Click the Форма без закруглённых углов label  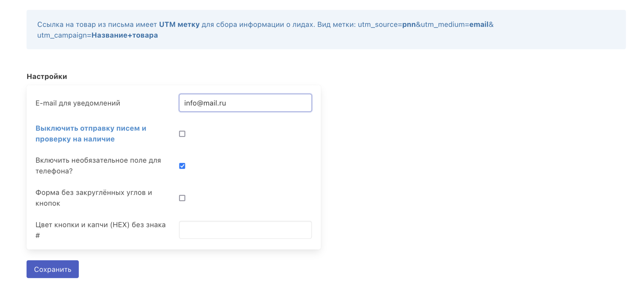pos(94,198)
